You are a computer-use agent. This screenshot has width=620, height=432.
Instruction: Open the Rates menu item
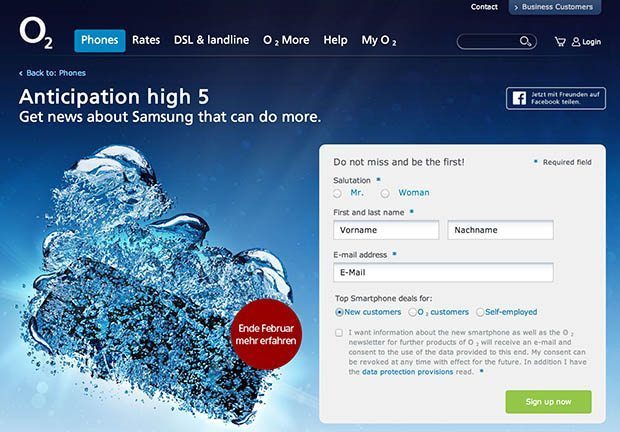[x=146, y=40]
